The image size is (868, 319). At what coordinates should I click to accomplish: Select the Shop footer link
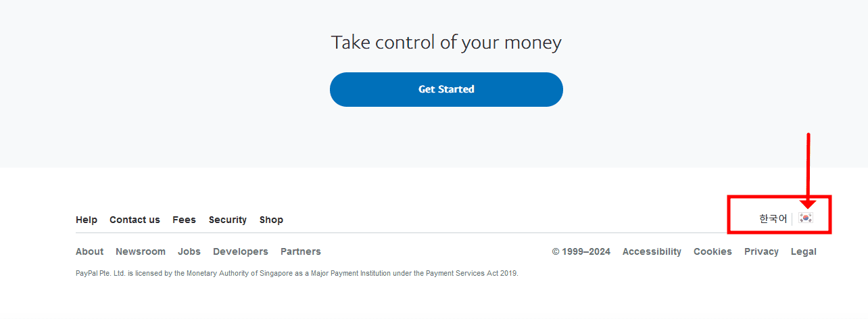point(271,220)
